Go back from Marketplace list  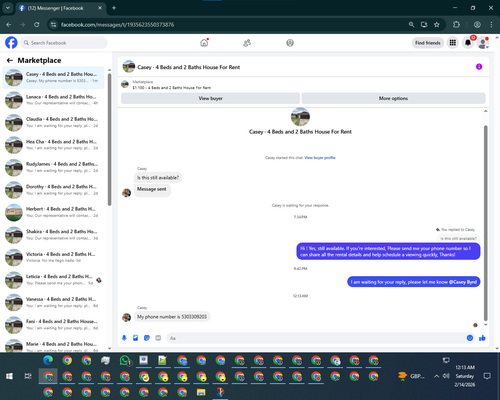(10, 60)
